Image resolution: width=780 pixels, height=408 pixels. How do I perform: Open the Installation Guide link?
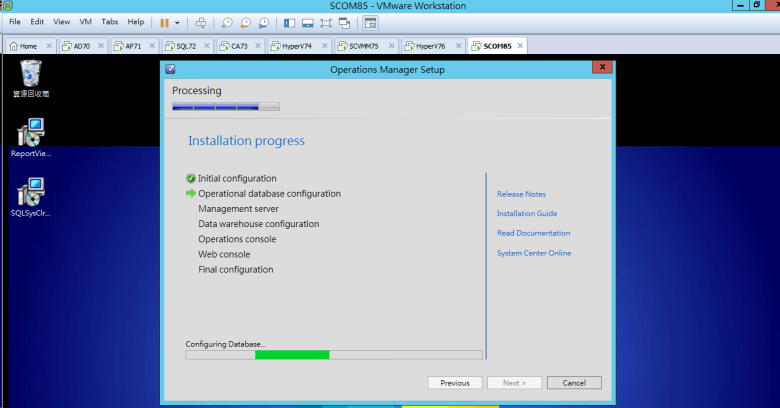(x=526, y=213)
